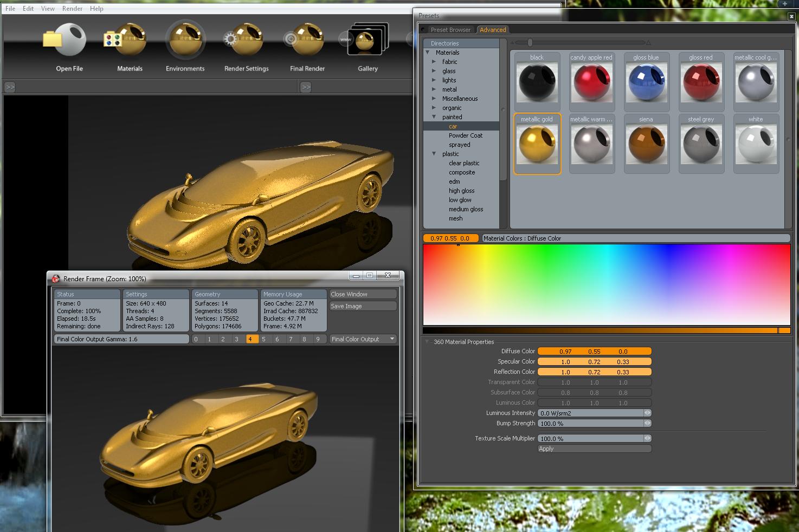
Task: Open the Environments toolbar icon
Action: (185, 40)
